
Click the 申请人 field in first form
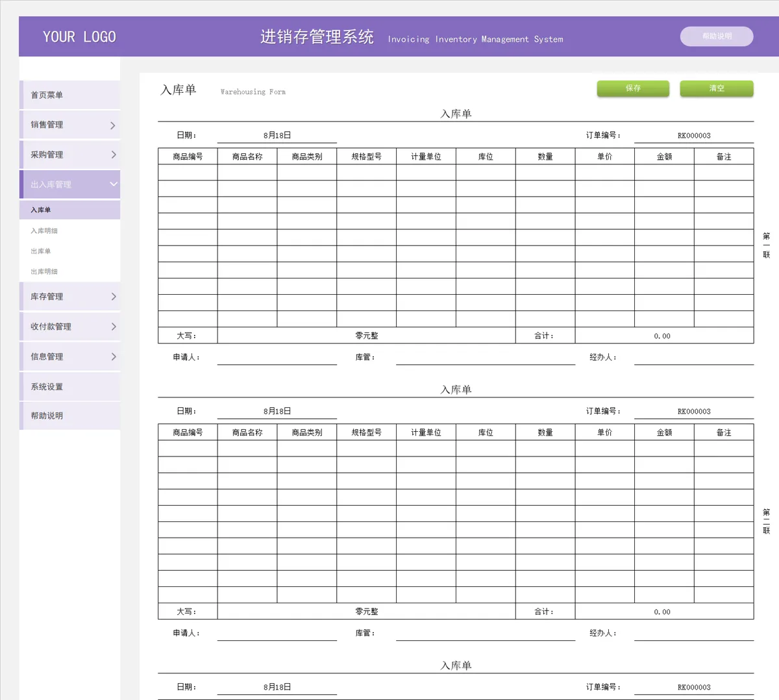point(277,357)
